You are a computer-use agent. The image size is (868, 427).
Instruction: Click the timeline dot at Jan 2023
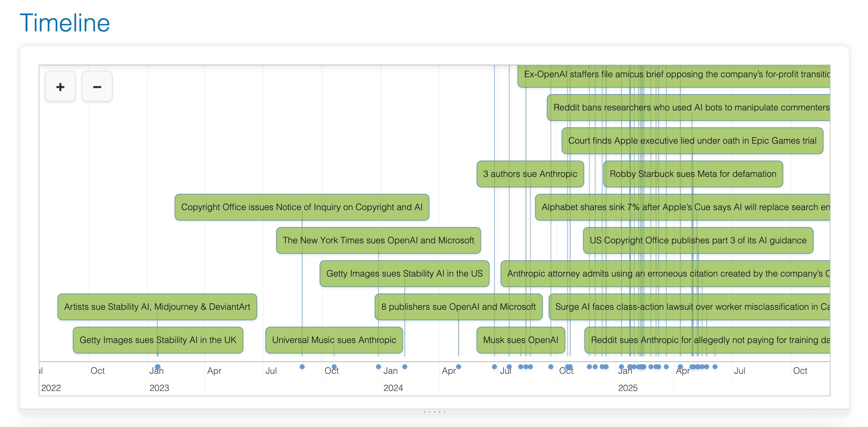pos(157,367)
